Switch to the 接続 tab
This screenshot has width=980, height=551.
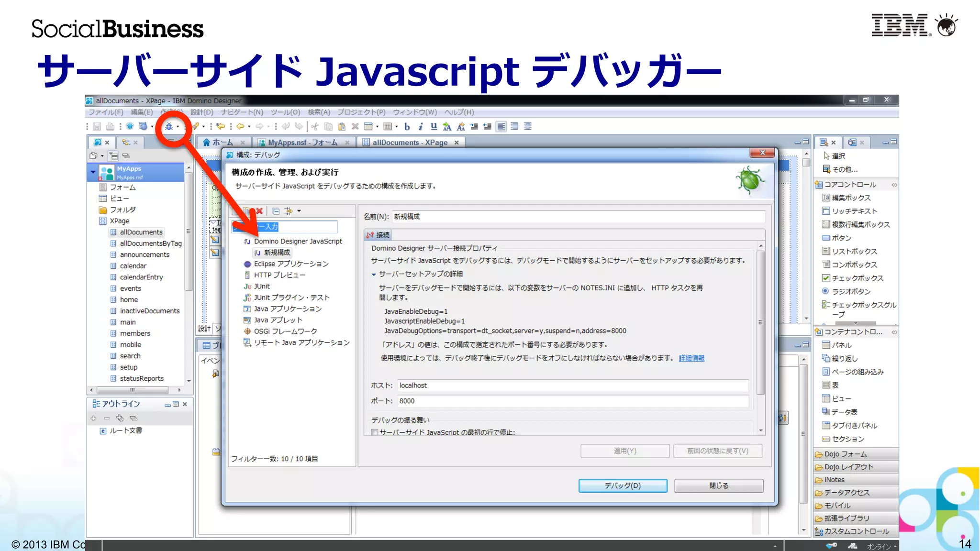pyautogui.click(x=378, y=235)
